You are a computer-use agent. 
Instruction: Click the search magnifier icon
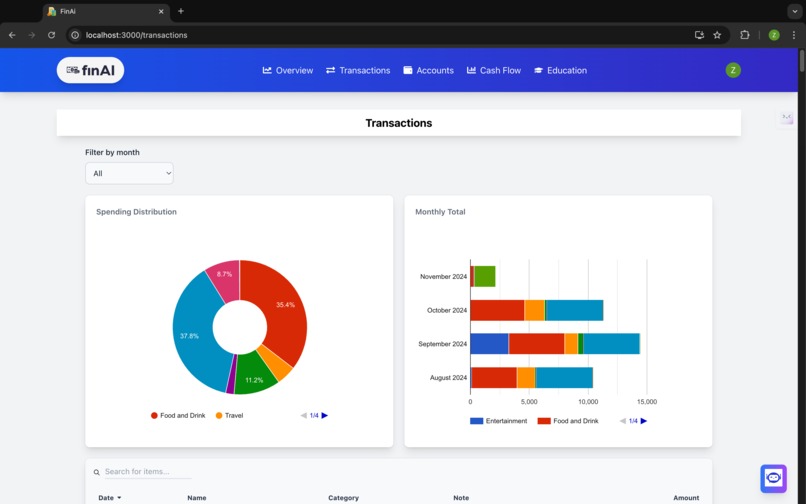click(x=97, y=472)
